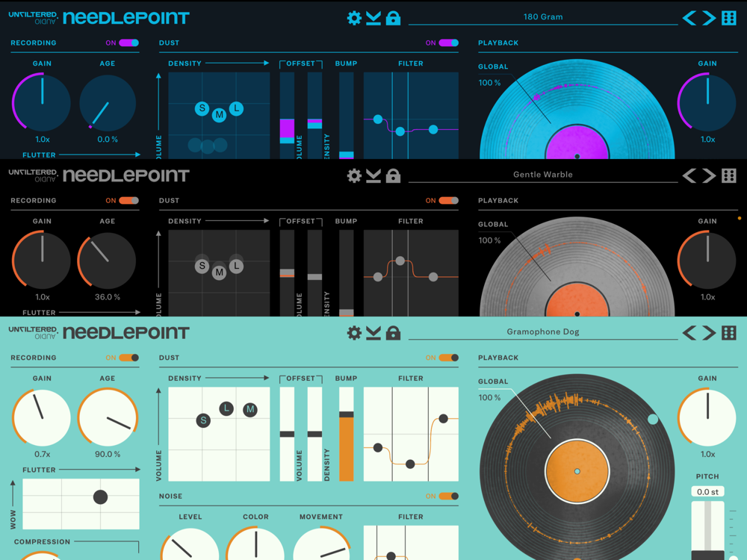The width and height of the screenshot is (747, 560).
Task: Click Age knob showing 90.0 % in Gramophone Dog
Action: click(107, 417)
